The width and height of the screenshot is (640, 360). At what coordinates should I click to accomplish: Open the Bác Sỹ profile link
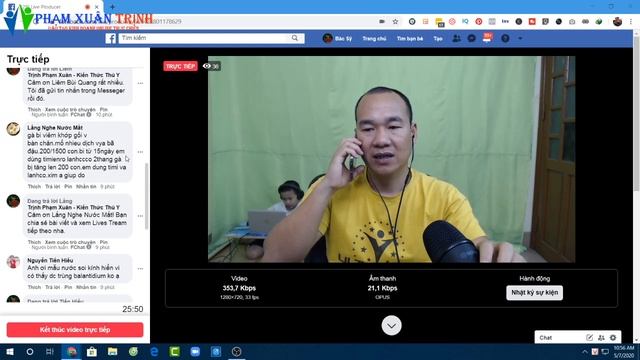pos(338,38)
